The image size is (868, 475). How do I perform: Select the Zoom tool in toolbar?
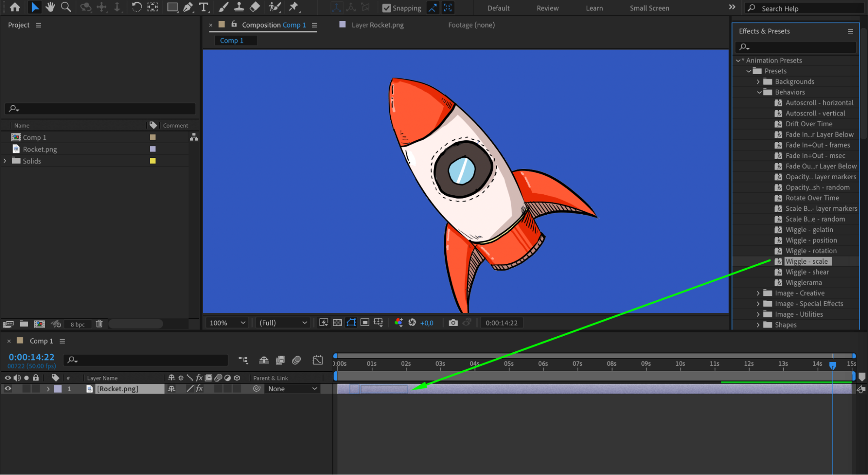(x=66, y=7)
